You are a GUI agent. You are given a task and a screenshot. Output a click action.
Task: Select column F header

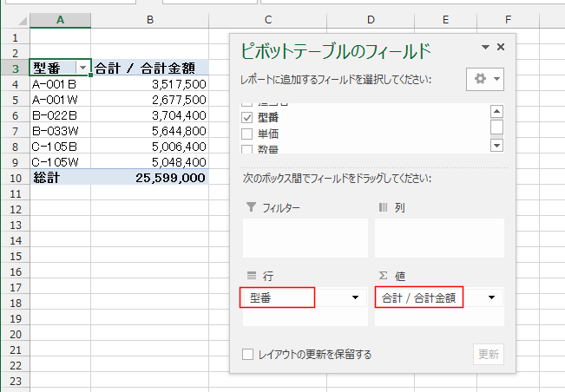pyautogui.click(x=508, y=20)
